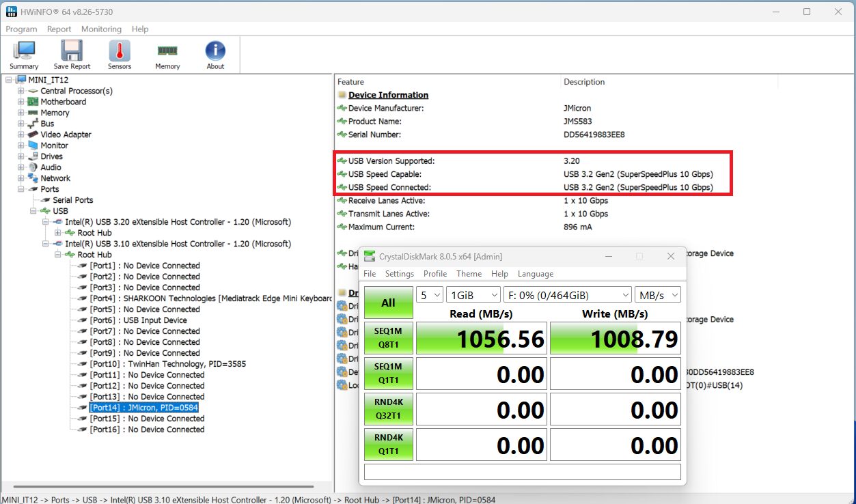856x504 pixels.
Task: Run the RND4K Q1T1 test
Action: [388, 445]
